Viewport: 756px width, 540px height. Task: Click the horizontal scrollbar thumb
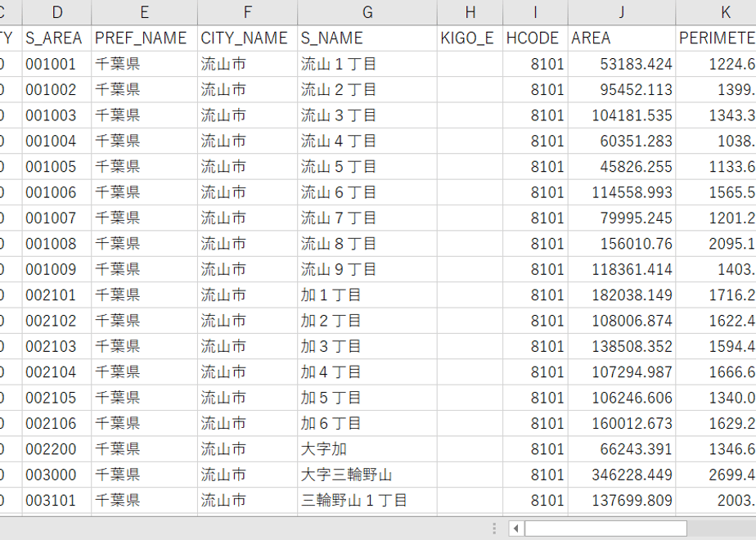[605, 529]
